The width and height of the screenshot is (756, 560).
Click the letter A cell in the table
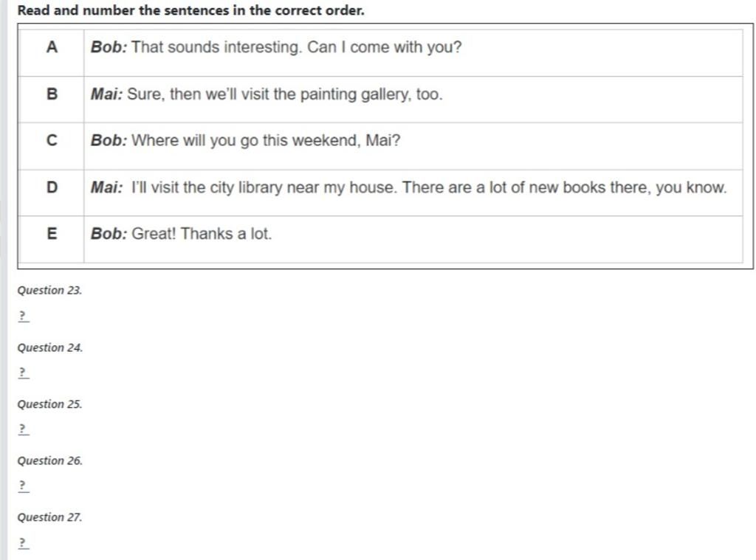point(51,48)
